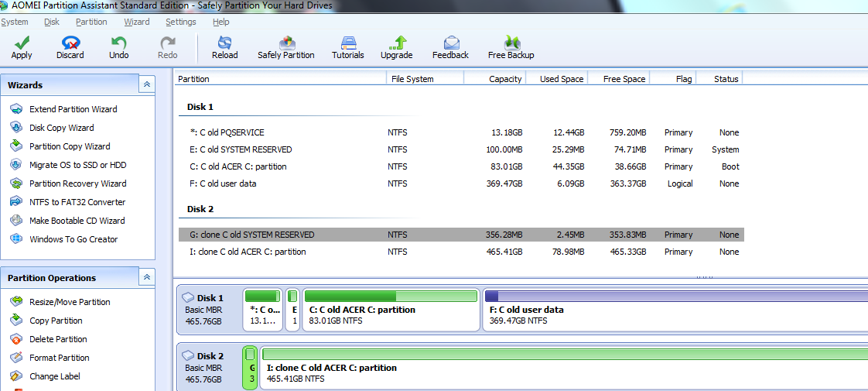Click the Disk 2 list heading

(200, 209)
